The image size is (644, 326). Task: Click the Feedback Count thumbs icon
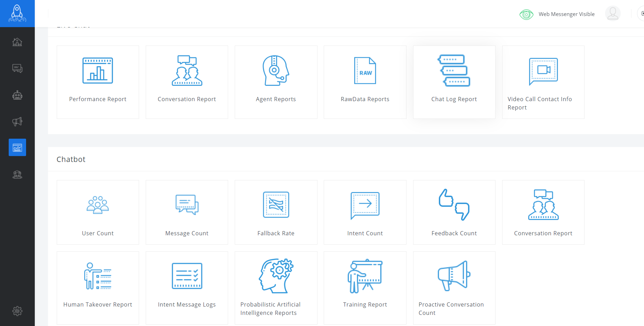click(454, 205)
